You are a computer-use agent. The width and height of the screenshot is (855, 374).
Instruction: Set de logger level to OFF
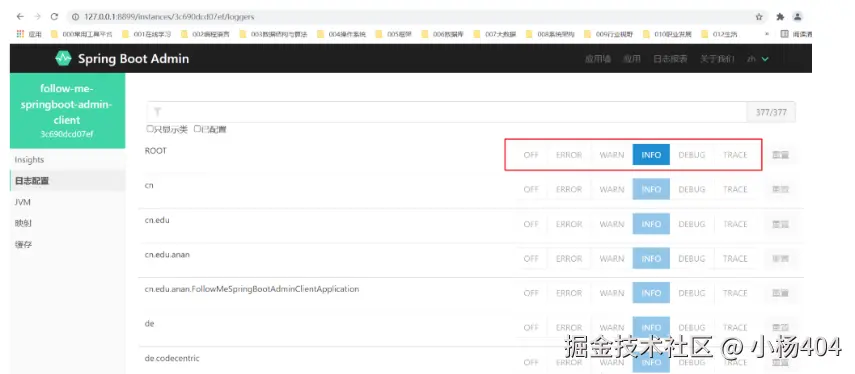pos(531,328)
